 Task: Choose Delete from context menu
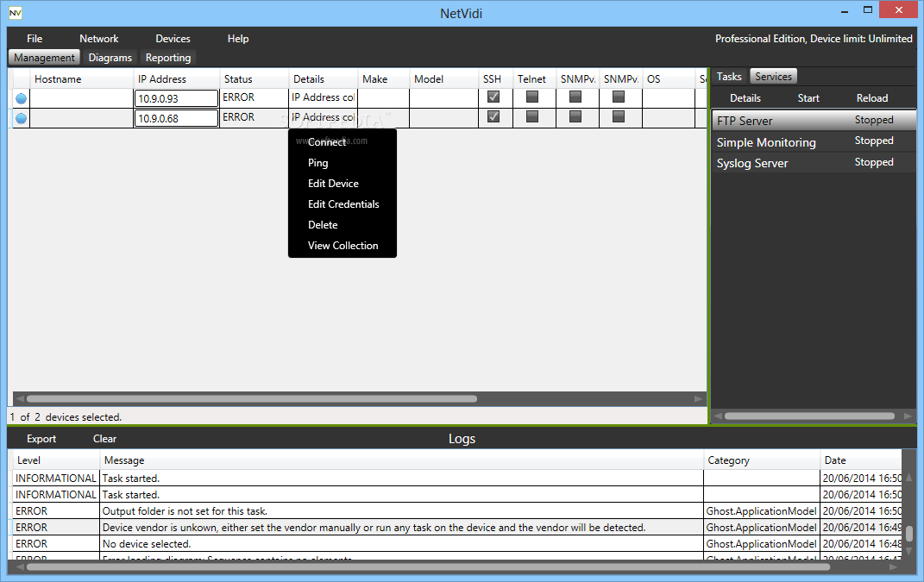[323, 225]
